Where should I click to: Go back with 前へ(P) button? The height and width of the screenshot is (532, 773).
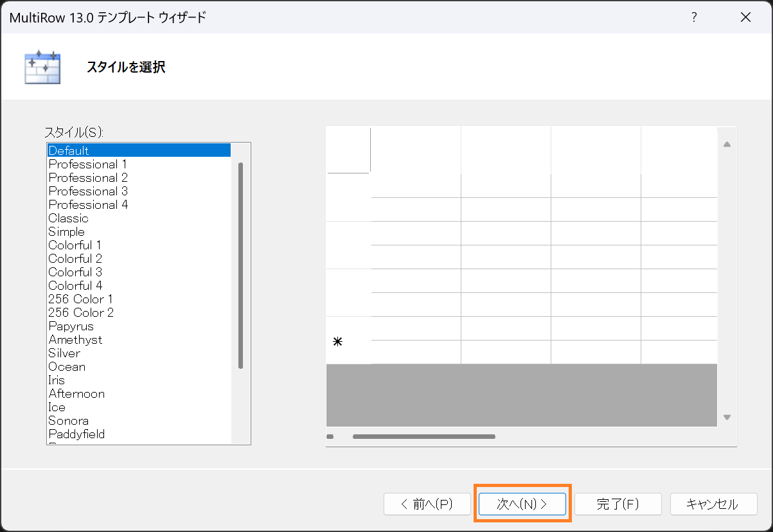click(x=427, y=504)
